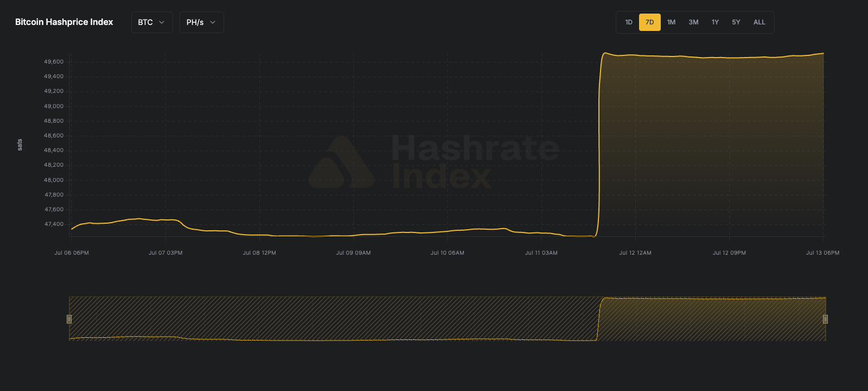Click the 49,200 y-axis value
Viewport: 868px width, 391px height.
pos(54,91)
